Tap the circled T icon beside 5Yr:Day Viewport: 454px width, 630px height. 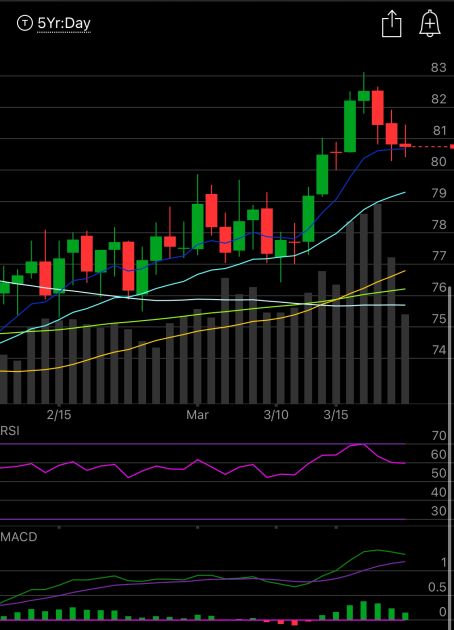click(25, 23)
